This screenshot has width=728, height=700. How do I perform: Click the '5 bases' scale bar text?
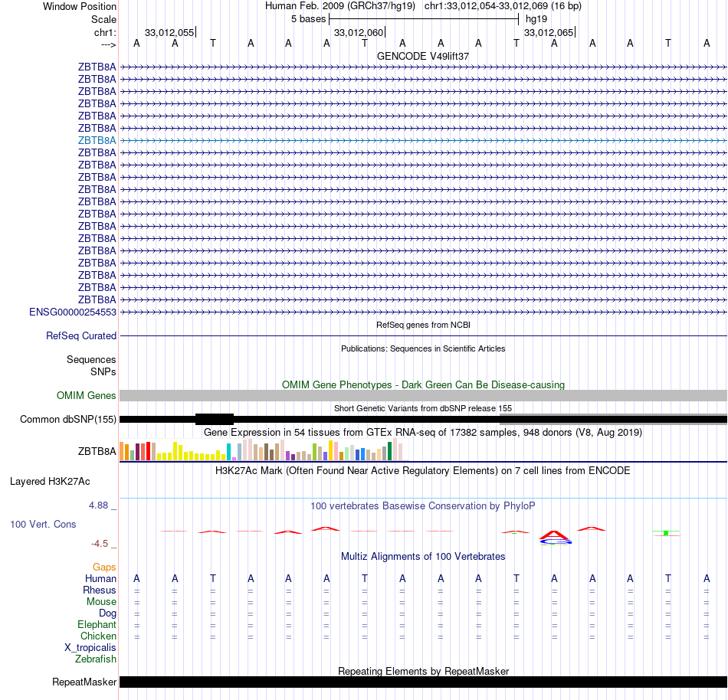[308, 19]
